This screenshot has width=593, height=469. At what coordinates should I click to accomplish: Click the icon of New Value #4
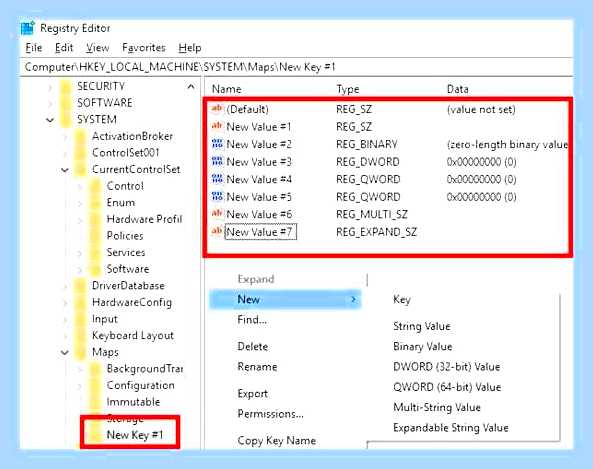(217, 179)
